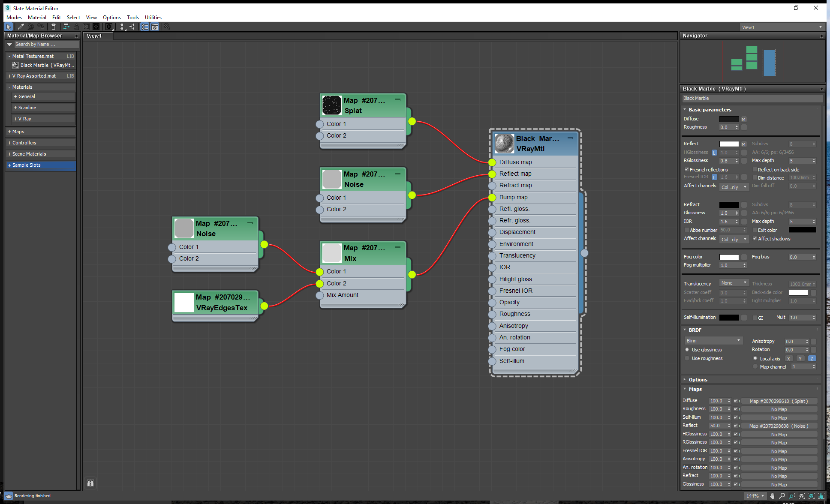This screenshot has width=830, height=504.
Task: Click the Lay Out All icon
Action: [x=122, y=27]
